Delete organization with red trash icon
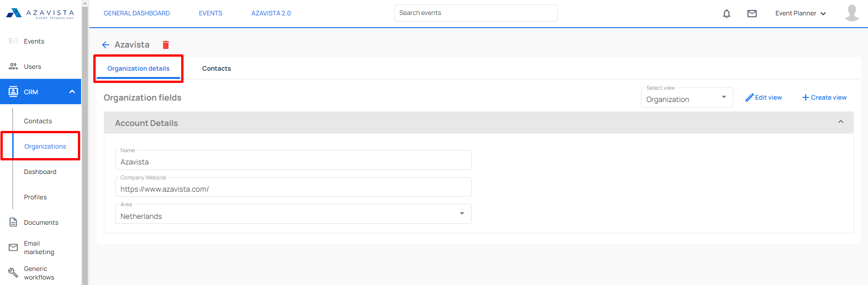This screenshot has height=285, width=868. pos(166,45)
